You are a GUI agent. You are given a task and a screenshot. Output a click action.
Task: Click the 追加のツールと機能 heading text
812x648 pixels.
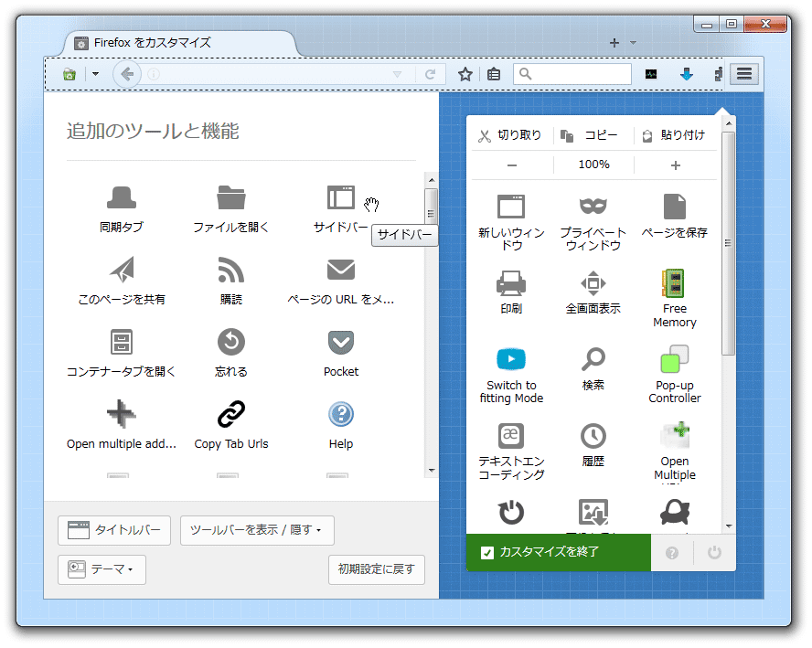point(153,131)
